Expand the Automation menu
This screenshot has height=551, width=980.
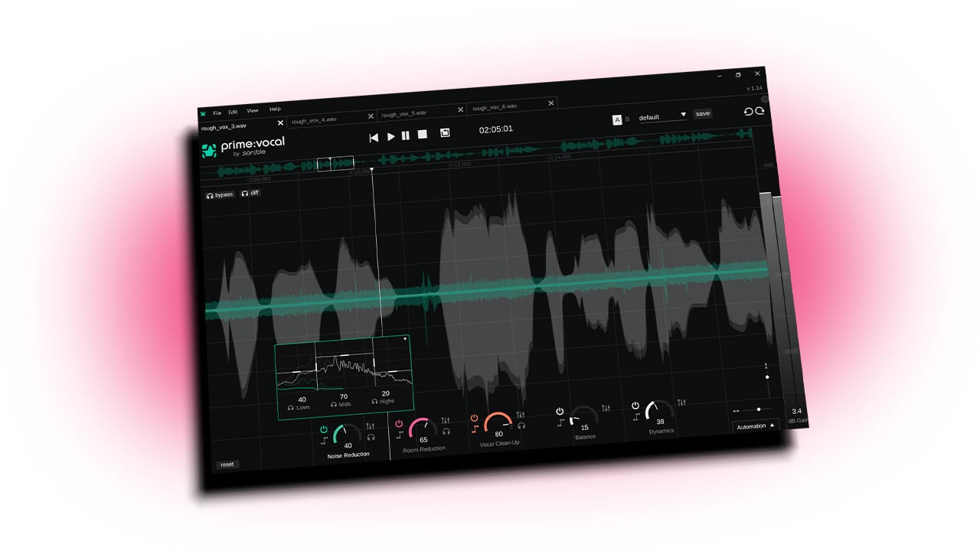756,425
